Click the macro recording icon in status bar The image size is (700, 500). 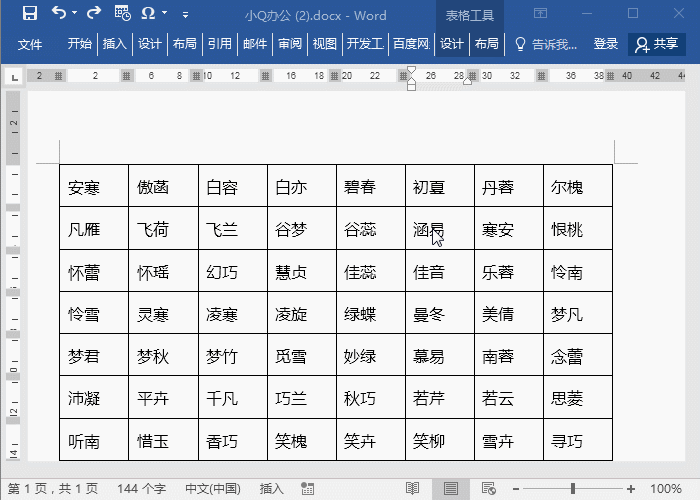(x=307, y=489)
